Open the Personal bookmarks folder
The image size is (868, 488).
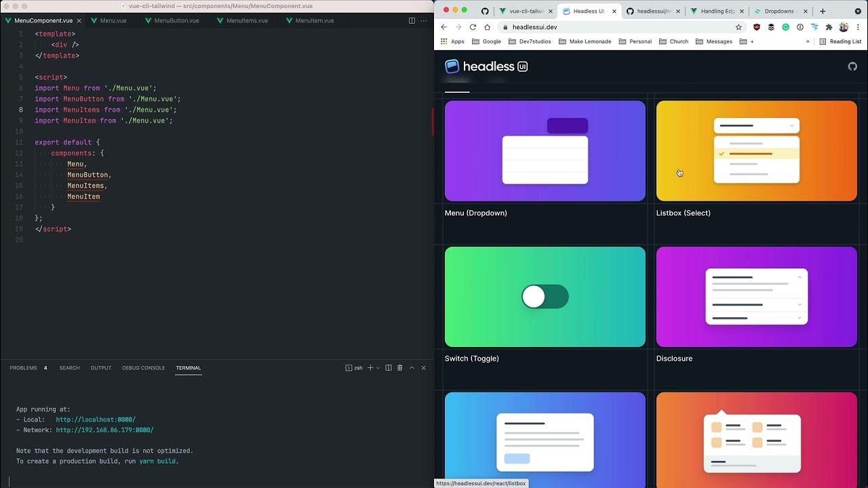coord(635,41)
